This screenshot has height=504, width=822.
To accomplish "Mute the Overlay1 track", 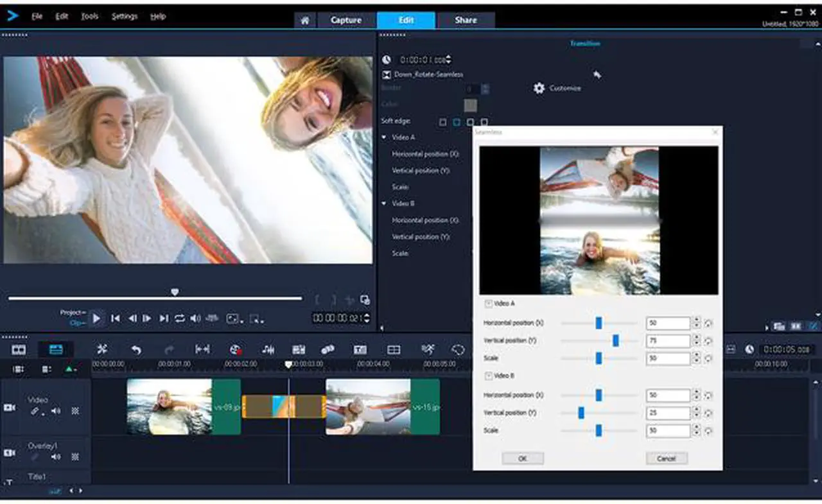I will pos(56,456).
